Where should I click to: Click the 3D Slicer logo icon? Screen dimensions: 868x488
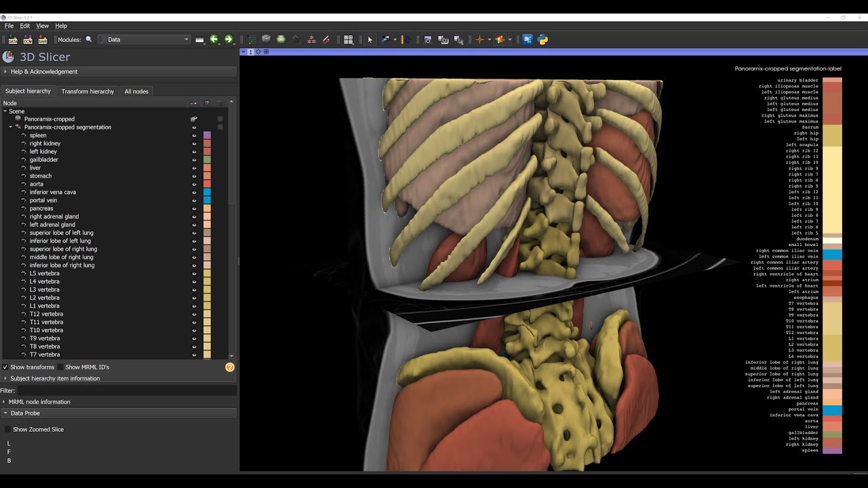pyautogui.click(x=9, y=57)
